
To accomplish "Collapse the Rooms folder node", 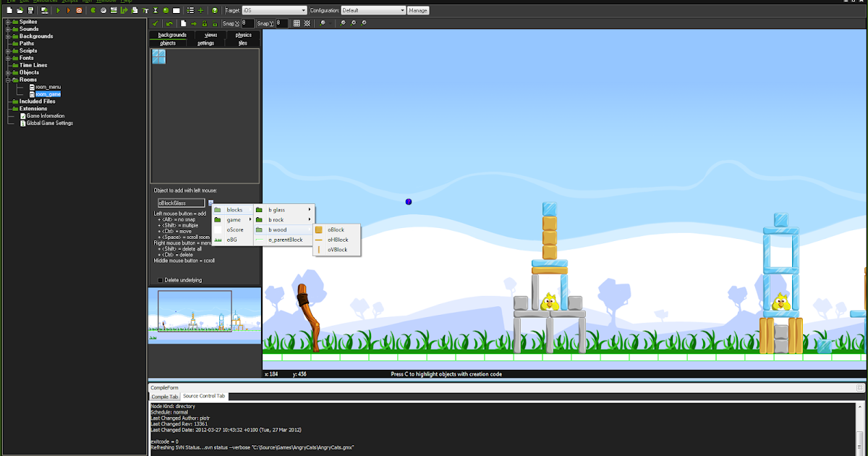I will pyautogui.click(x=8, y=80).
